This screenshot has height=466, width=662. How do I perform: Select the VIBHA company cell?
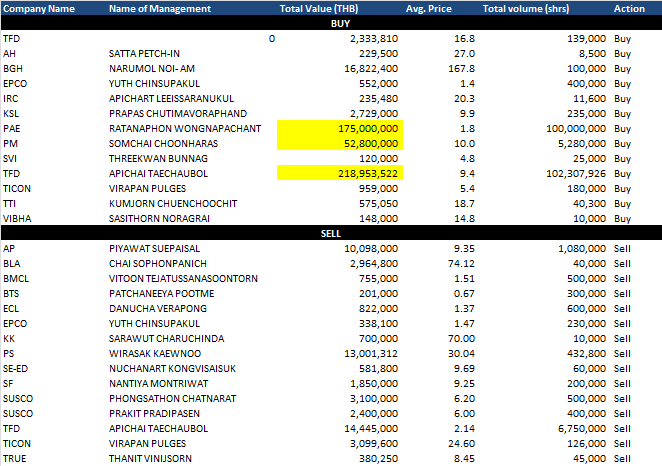pos(17,218)
